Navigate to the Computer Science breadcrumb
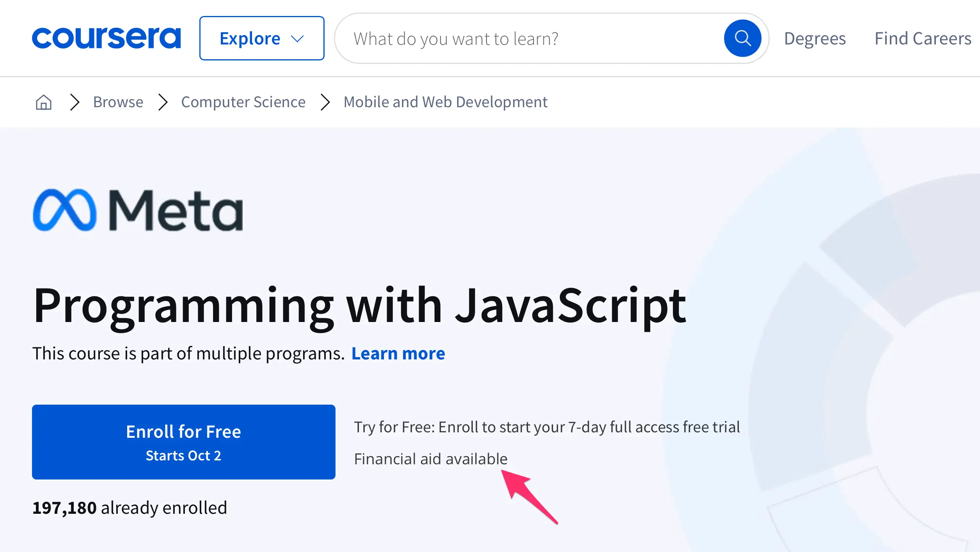980x552 pixels. 243,102
